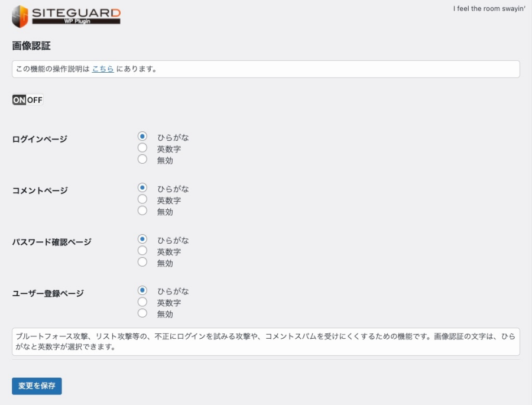This screenshot has height=405, width=532.
Task: Click the SiteGuard WP Plugin logo
Action: 66,17
